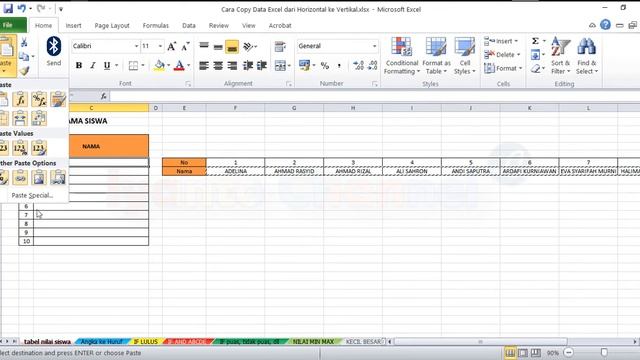Open Find & Select menu
Screen dimensions: 640x360
[587, 56]
